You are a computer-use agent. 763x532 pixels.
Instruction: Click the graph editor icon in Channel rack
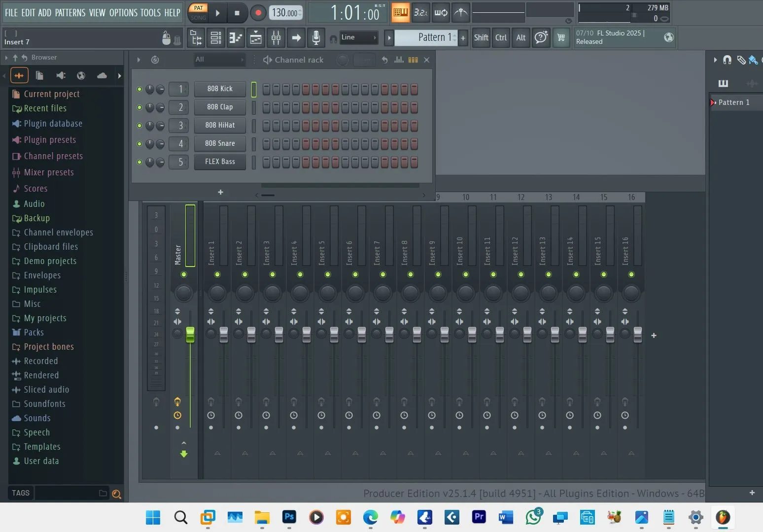[399, 60]
